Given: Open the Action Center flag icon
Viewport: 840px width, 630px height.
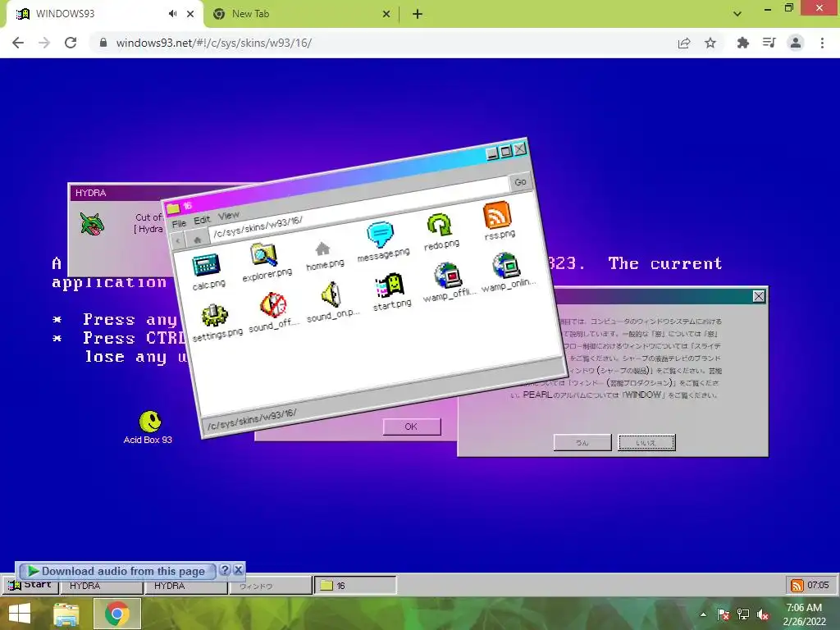Looking at the screenshot, I should coord(724,614).
